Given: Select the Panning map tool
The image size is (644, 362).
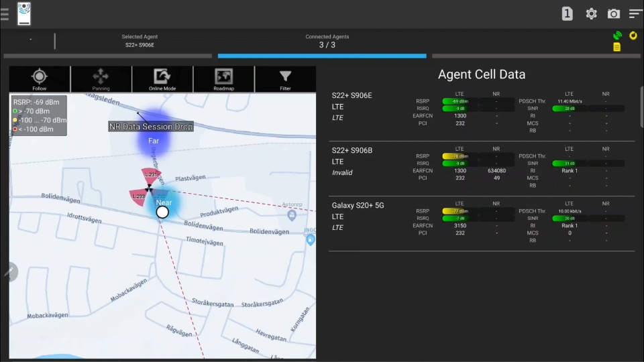Looking at the screenshot, I should [x=101, y=79].
